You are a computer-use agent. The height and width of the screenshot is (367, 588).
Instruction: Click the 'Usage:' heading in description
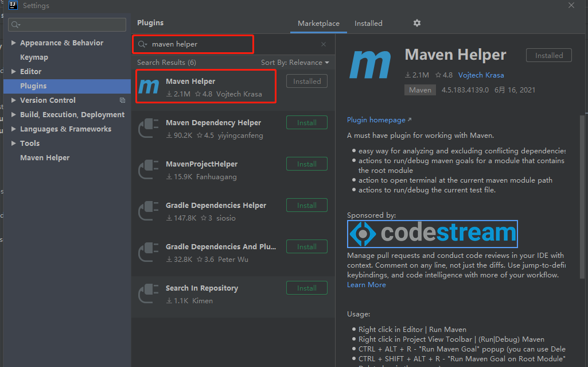click(359, 314)
